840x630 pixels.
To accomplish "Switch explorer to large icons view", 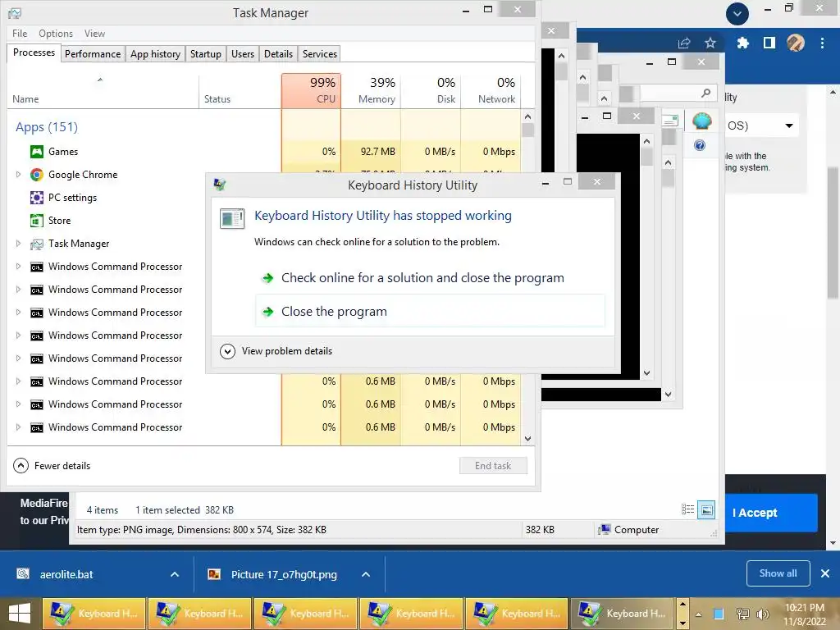I will coord(706,510).
